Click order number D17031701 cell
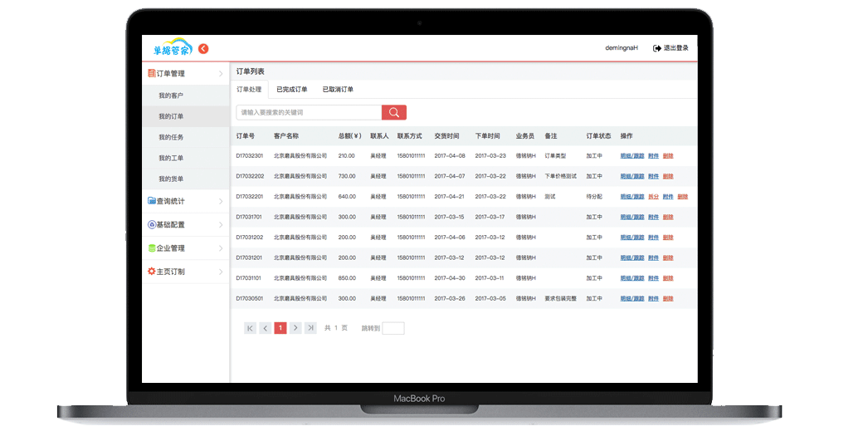868x441 pixels. (x=249, y=217)
